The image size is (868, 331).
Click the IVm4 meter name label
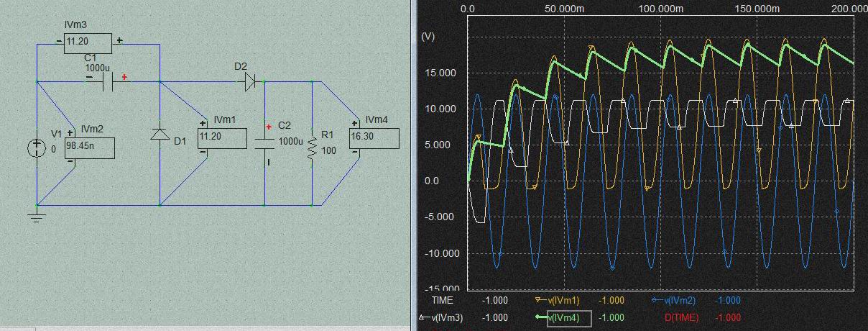(x=377, y=119)
